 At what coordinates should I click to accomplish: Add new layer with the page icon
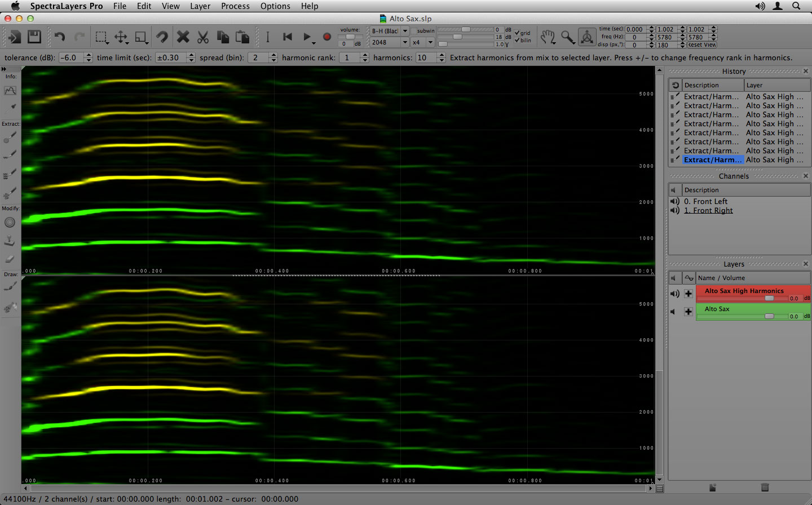click(x=713, y=487)
